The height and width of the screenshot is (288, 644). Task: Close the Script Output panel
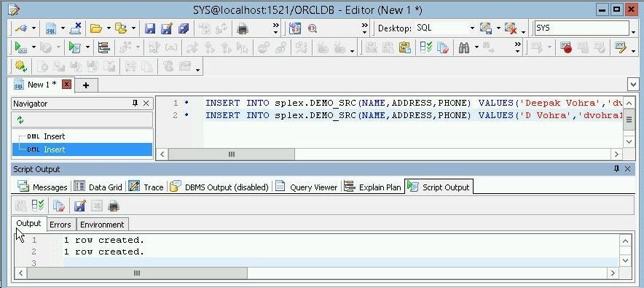pyautogui.click(x=627, y=169)
